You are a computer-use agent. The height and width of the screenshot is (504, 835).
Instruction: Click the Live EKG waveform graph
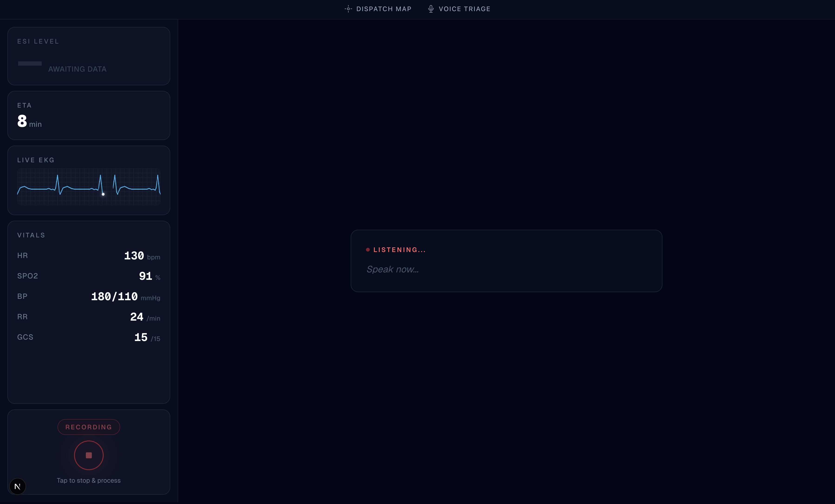[88, 187]
